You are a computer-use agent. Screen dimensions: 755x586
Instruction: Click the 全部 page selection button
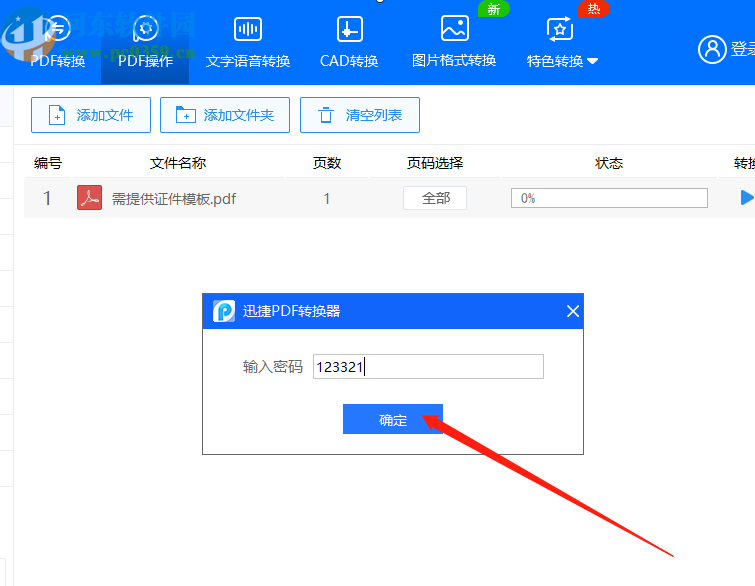click(x=435, y=198)
